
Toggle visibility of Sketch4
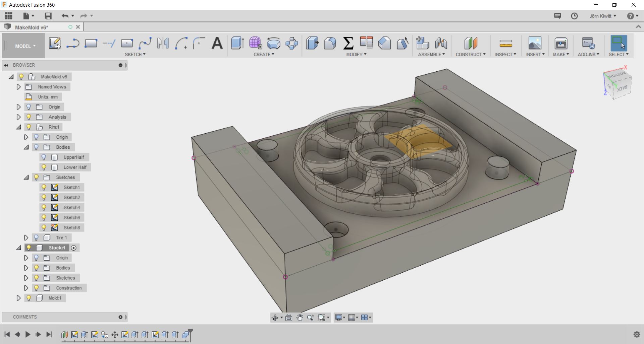44,207
